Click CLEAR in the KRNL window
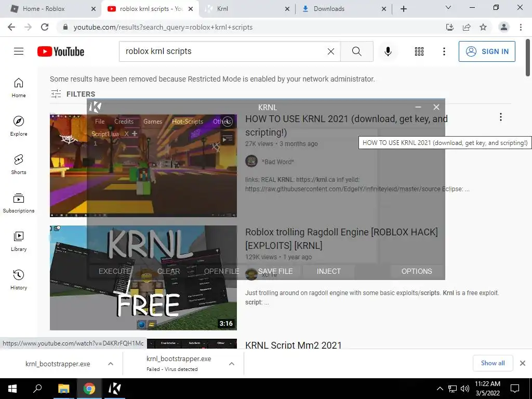This screenshot has height=399, width=532. point(169,271)
